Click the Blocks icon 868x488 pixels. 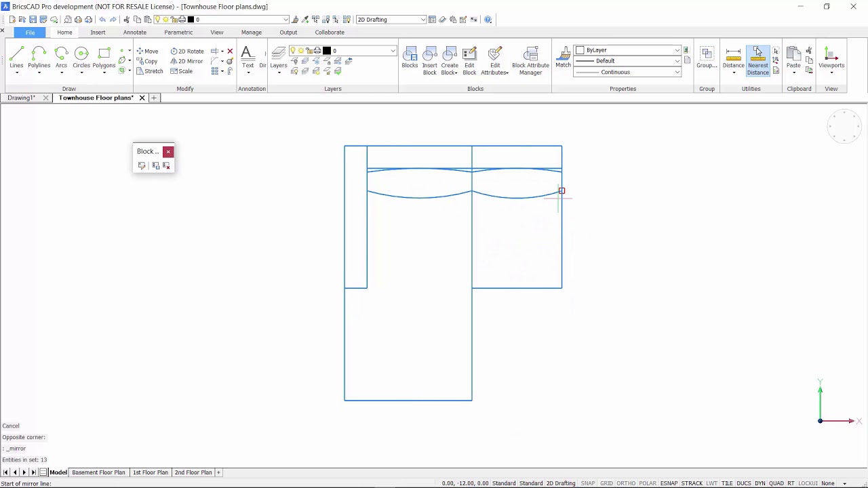click(410, 57)
